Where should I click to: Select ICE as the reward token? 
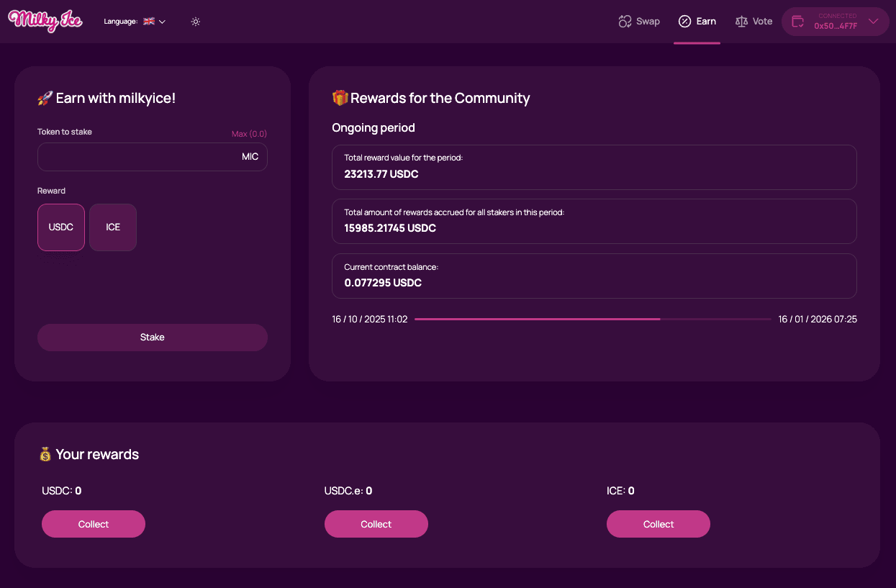click(x=112, y=227)
